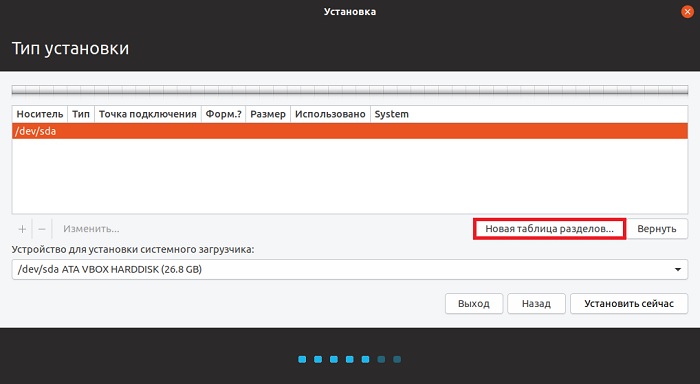Click the Носитель column header

click(40, 114)
